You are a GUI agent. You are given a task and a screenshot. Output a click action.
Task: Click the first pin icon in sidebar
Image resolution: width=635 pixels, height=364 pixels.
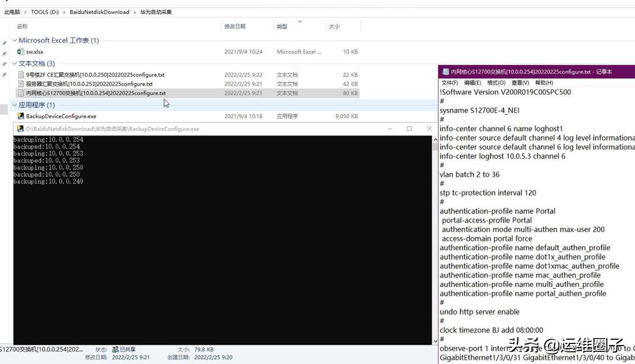(4, 43)
